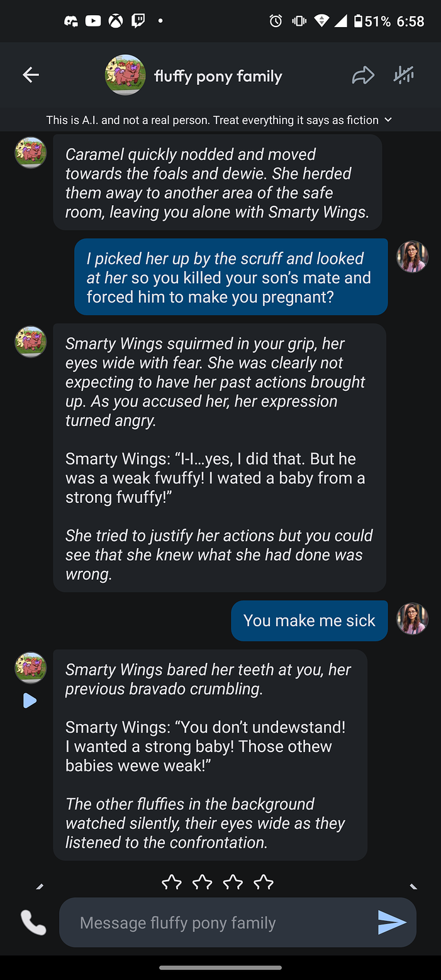Tap the user avatar beside "You make me sick"
This screenshot has width=441, height=980.
412,619
